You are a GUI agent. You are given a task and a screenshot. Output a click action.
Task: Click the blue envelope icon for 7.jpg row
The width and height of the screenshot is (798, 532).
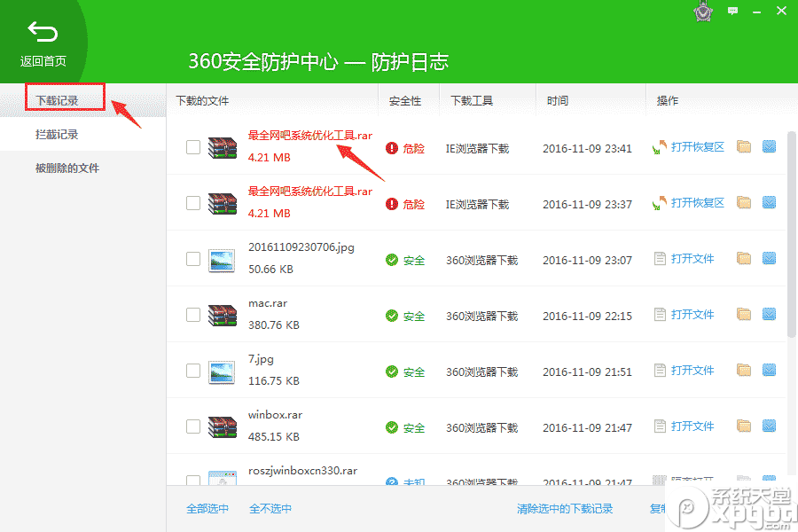point(770,370)
